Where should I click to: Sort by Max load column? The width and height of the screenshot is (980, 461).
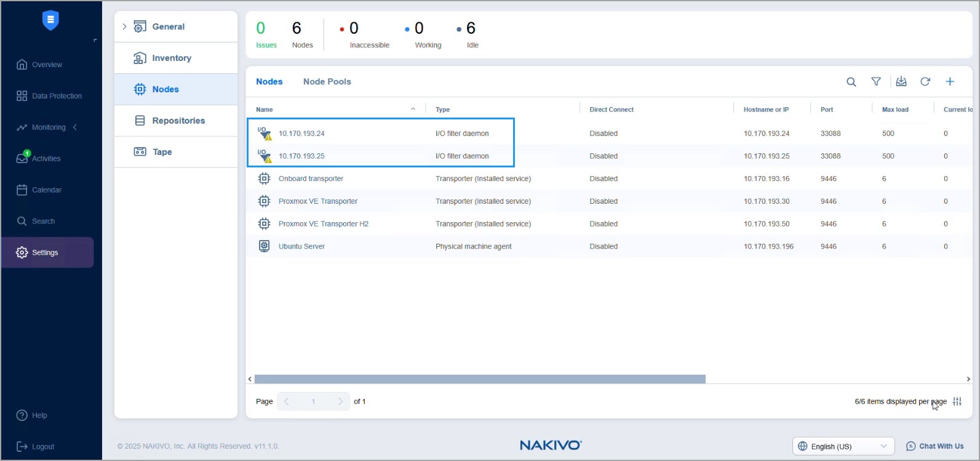click(x=895, y=110)
